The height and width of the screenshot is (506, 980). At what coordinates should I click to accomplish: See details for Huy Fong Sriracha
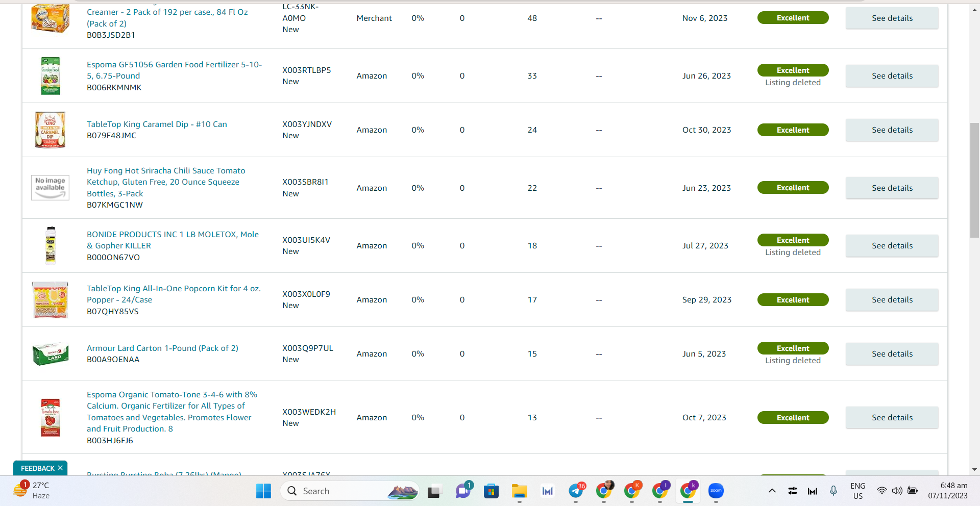892,188
